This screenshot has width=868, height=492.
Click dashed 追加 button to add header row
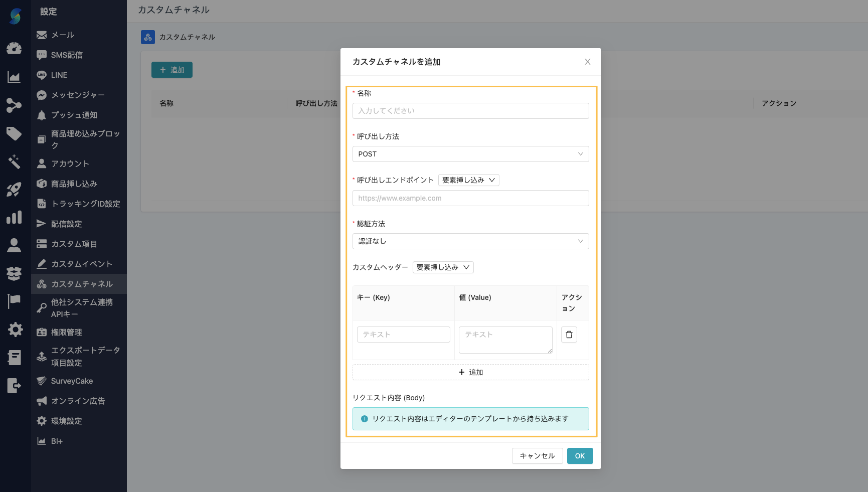[470, 372]
